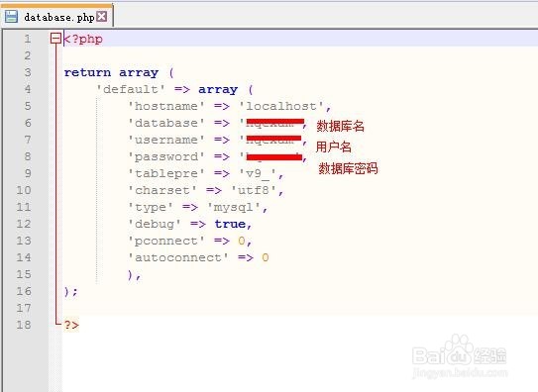538x392 pixels.
Task: Click line number 10 in the margin
Action: [24, 190]
